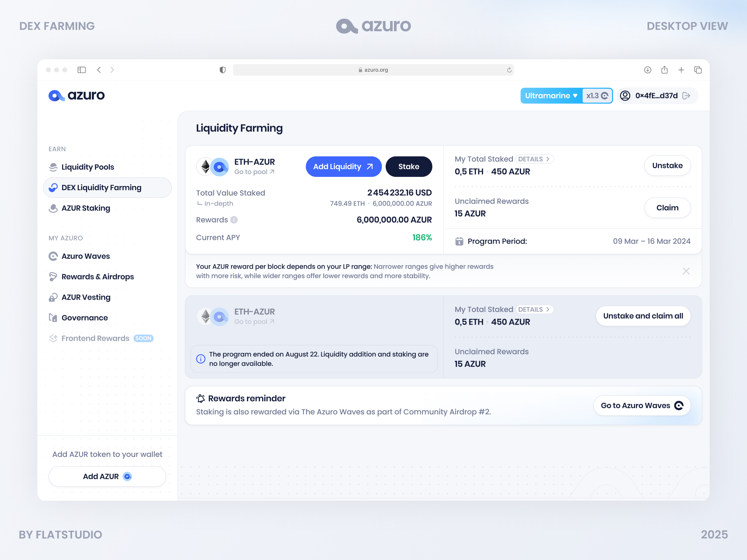Expand DETAILS in the ended program card

(x=535, y=309)
